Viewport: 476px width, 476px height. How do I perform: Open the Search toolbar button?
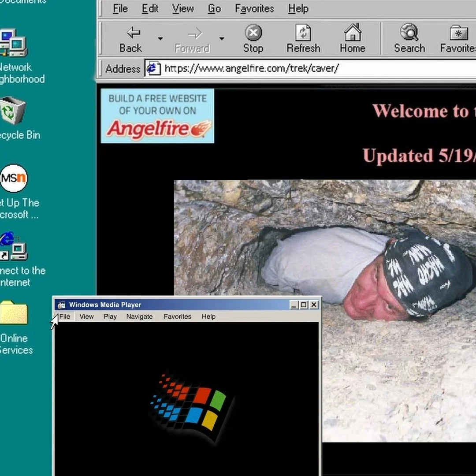(x=409, y=39)
